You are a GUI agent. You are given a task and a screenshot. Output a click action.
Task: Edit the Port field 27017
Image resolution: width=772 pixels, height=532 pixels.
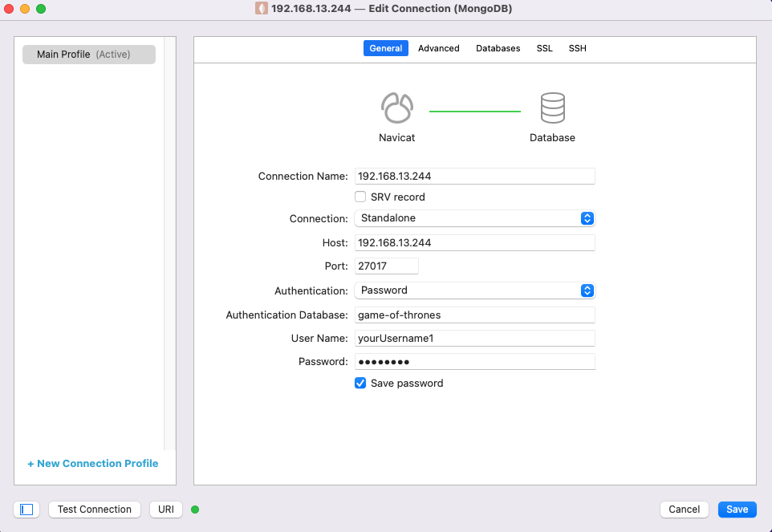tap(387, 266)
